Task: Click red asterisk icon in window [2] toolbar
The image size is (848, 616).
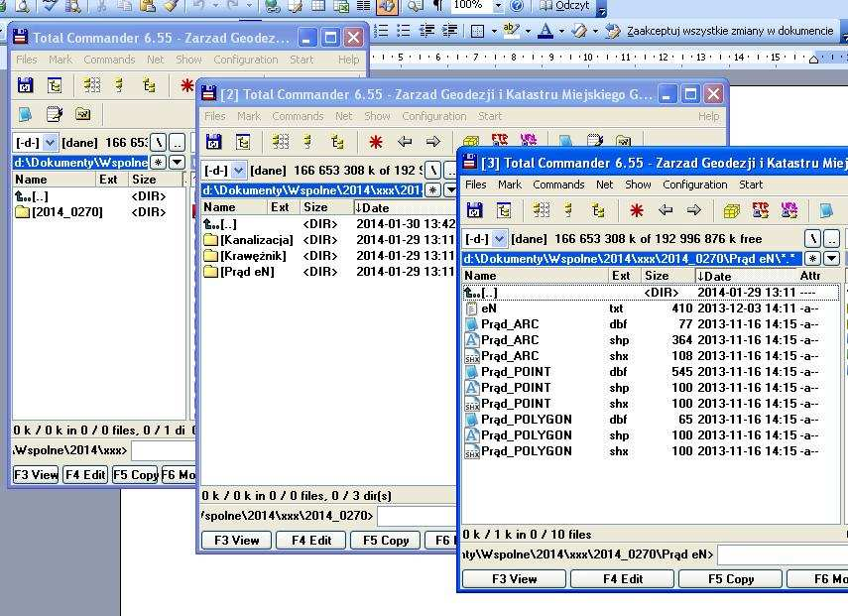Action: [x=376, y=142]
